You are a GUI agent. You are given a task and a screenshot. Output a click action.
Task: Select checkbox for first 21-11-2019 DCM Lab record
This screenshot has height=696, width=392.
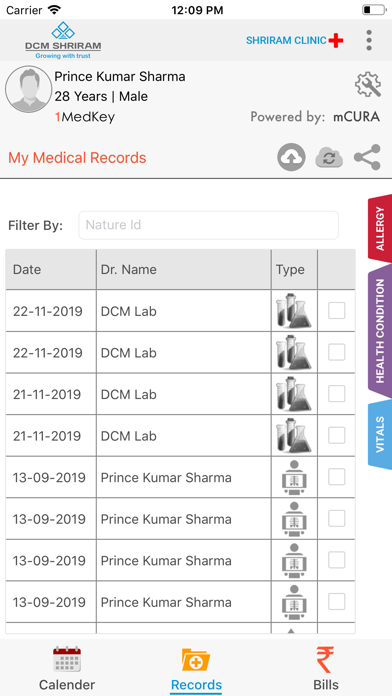[337, 394]
